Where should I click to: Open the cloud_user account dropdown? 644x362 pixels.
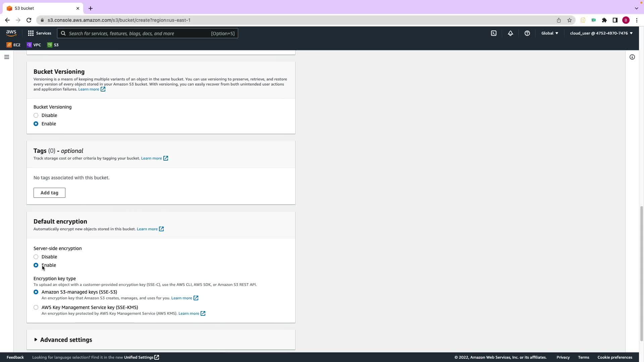[601, 33]
